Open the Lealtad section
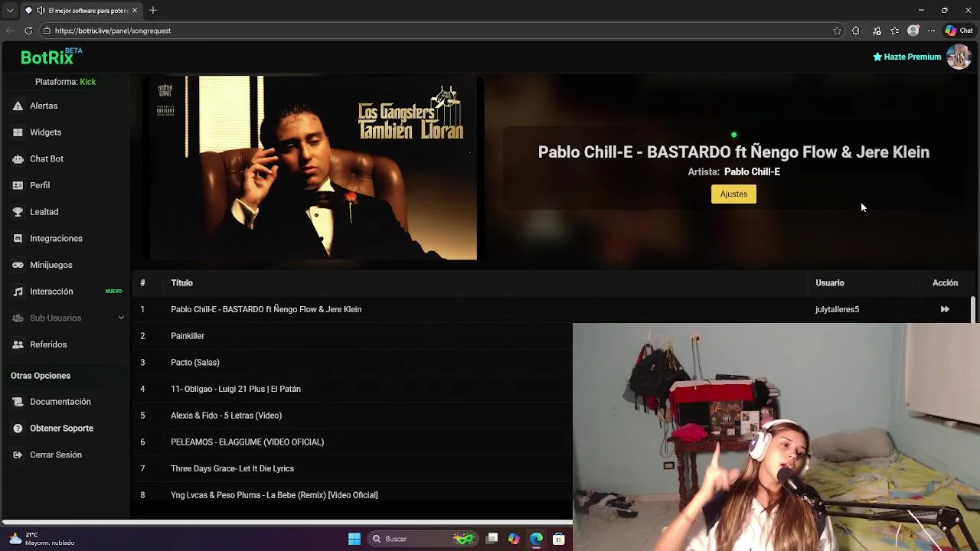Viewport: 980px width, 551px height. [44, 212]
